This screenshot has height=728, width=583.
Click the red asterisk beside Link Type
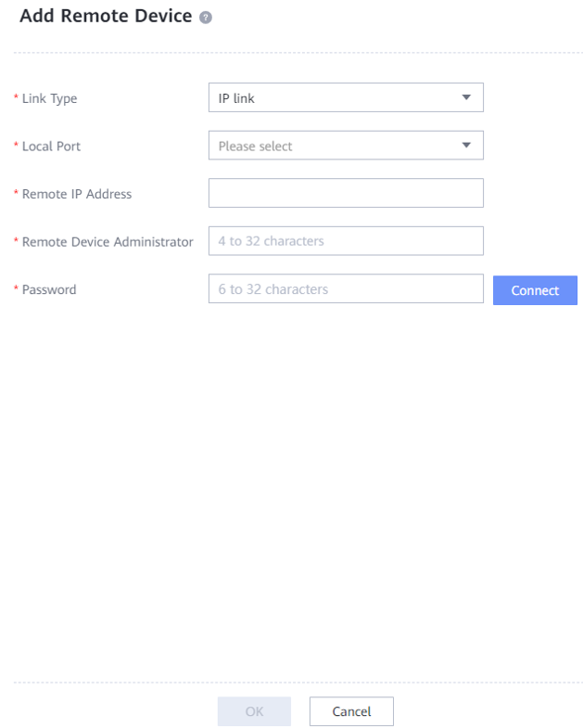[16, 98]
